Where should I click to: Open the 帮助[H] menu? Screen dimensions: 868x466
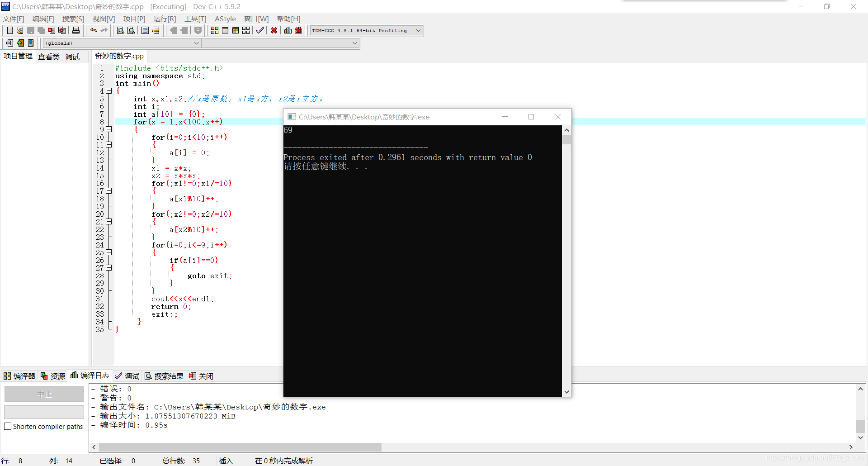click(288, 19)
